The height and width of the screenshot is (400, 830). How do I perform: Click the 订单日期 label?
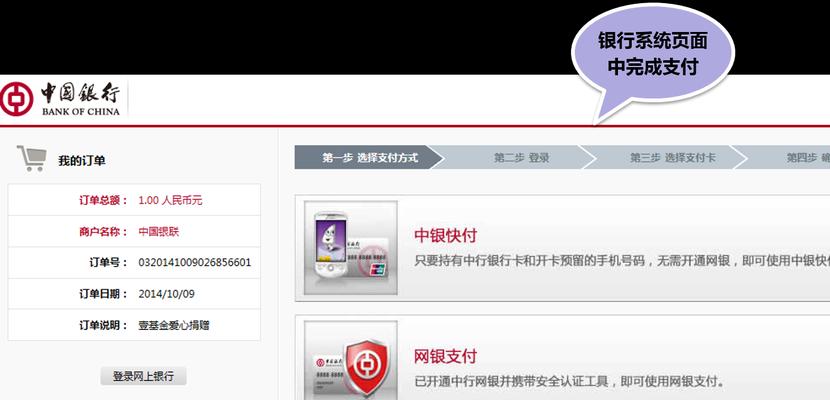point(104,294)
